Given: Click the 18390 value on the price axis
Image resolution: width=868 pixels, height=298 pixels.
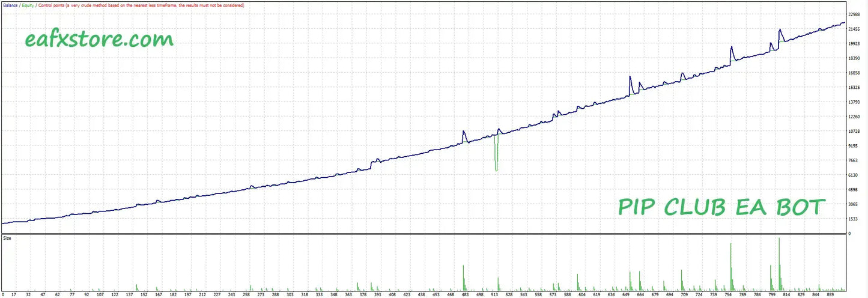Looking at the screenshot, I should 854,58.
